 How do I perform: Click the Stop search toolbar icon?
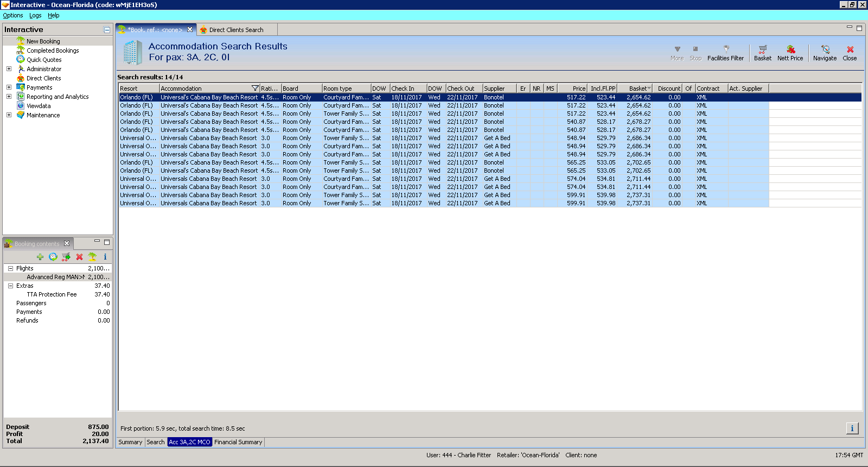click(695, 49)
